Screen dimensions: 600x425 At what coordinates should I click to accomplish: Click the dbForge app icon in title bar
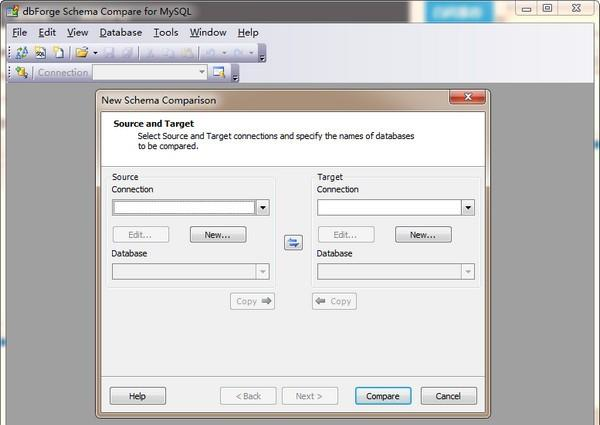click(12, 11)
